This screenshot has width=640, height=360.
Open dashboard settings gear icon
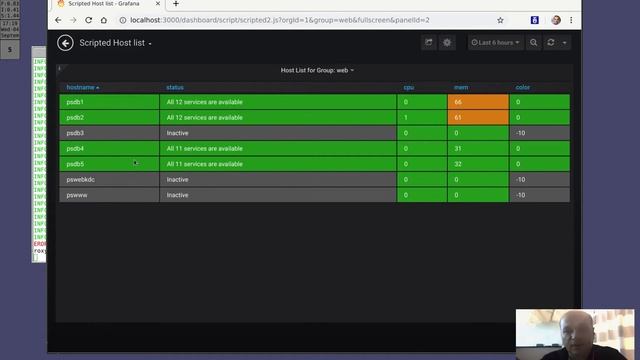pos(447,42)
